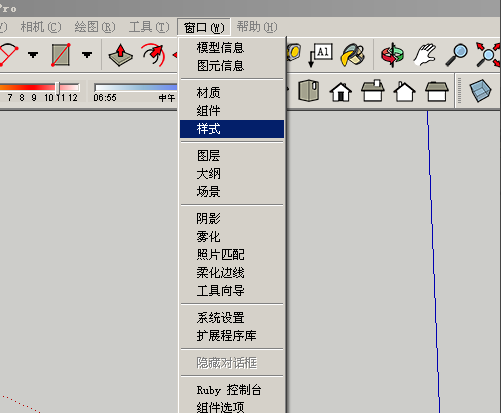Choose the rectangle drawing tool

(61, 55)
